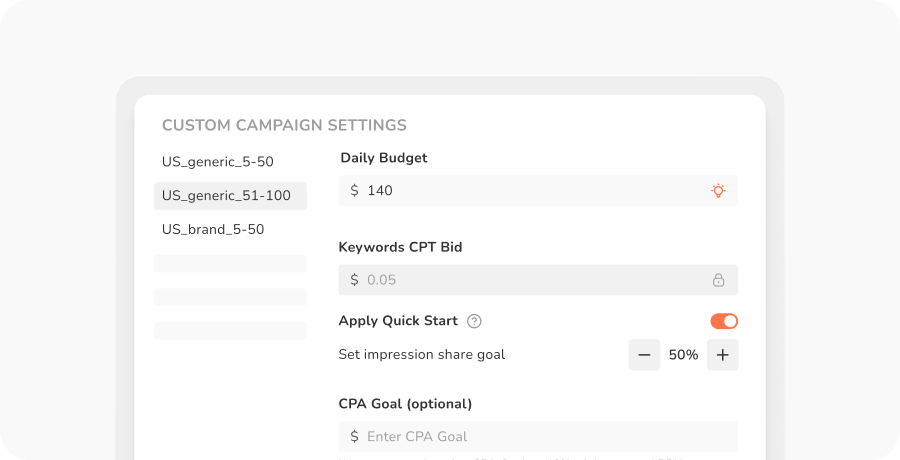Image resolution: width=900 pixels, height=460 pixels.
Task: Focus the Enter CPA Goal input
Action: [x=540, y=436]
